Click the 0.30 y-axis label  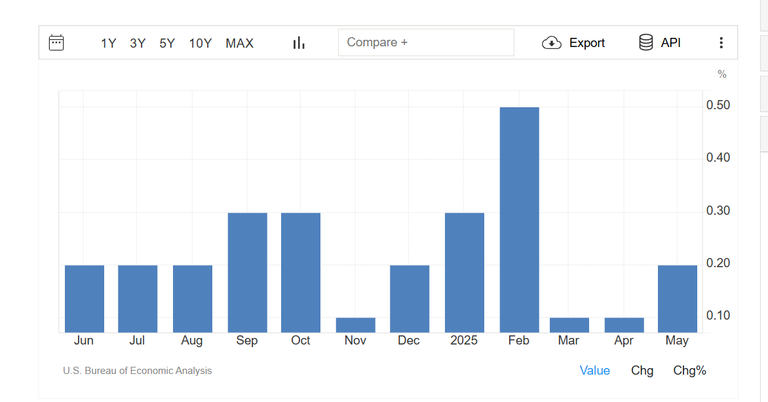pos(718,211)
